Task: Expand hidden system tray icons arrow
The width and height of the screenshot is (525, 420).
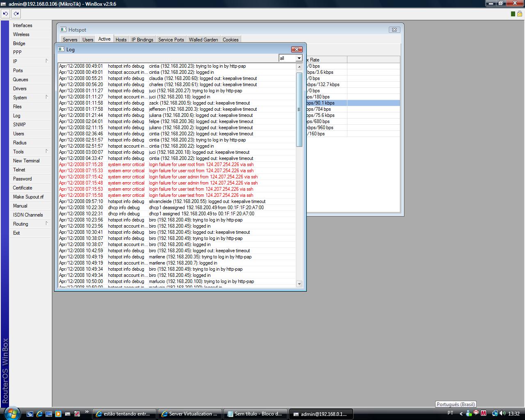Action: 461,413
